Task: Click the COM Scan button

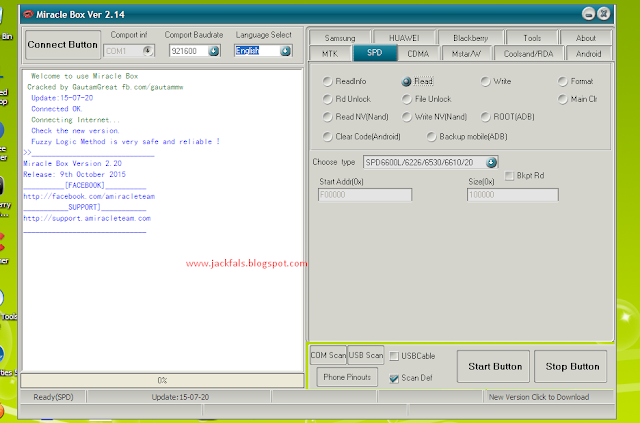Action: click(x=328, y=355)
